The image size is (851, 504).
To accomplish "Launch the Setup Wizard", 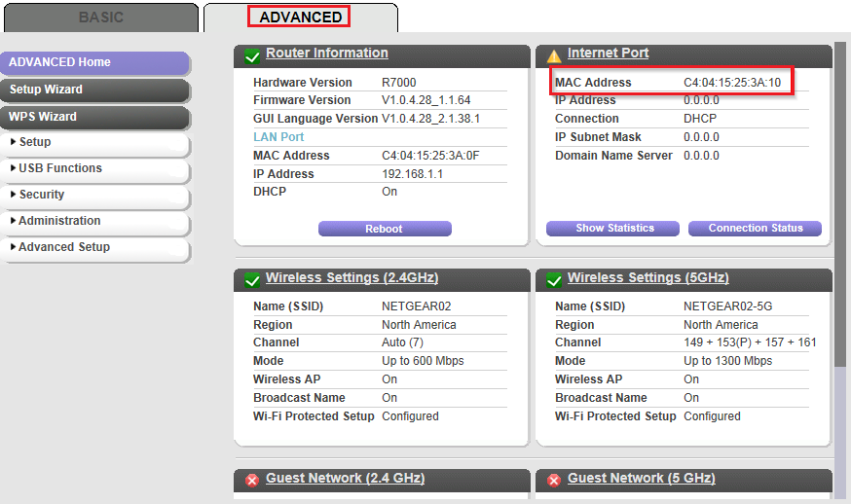I will (x=95, y=90).
